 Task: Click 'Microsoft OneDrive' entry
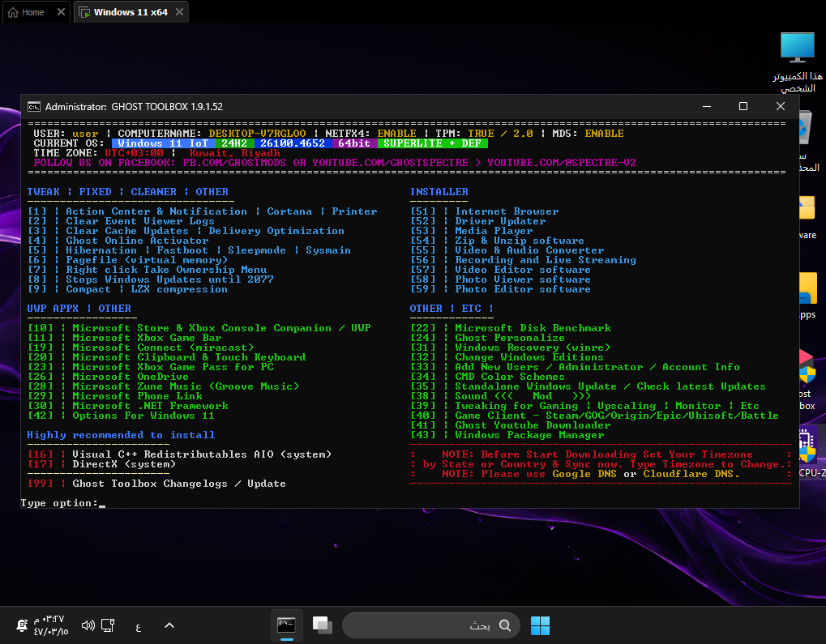pos(109,377)
